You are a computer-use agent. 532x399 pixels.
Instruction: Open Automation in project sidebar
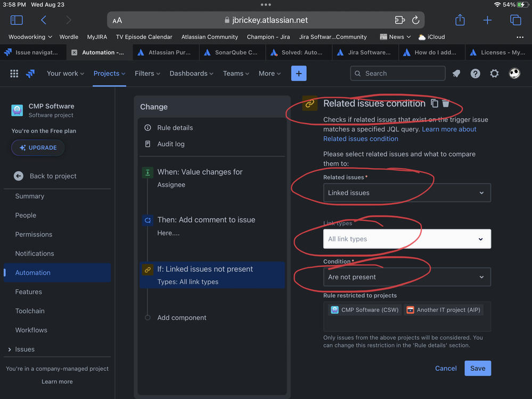[57, 272]
